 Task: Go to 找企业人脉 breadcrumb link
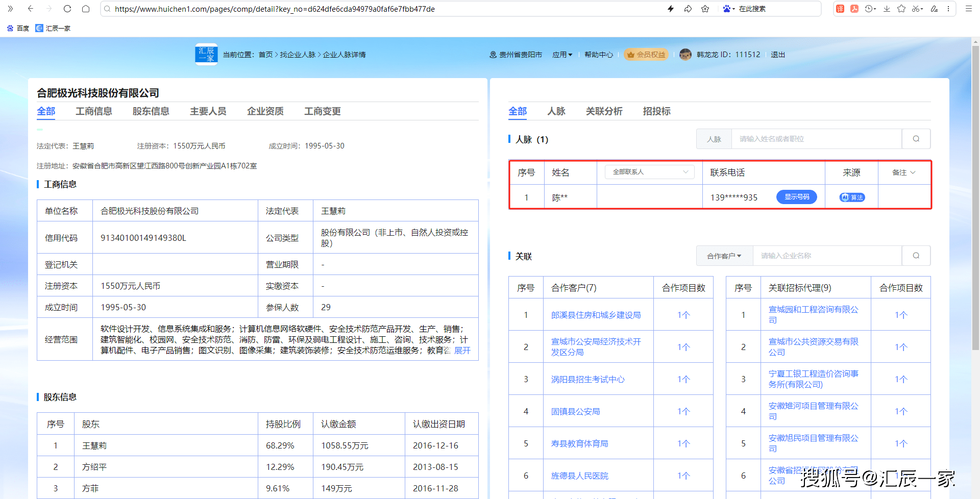coord(298,55)
